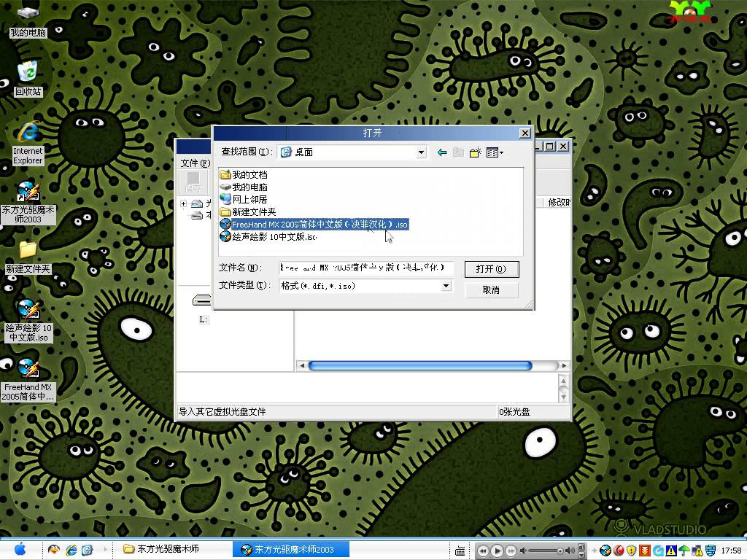Launch QQ penguin from quick launch

click(54, 550)
